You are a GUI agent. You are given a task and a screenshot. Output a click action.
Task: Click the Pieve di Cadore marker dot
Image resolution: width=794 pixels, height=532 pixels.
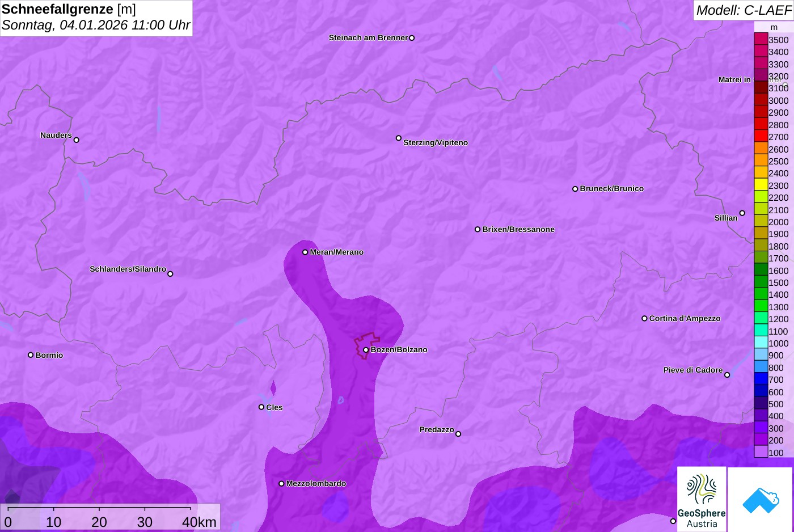(x=727, y=375)
